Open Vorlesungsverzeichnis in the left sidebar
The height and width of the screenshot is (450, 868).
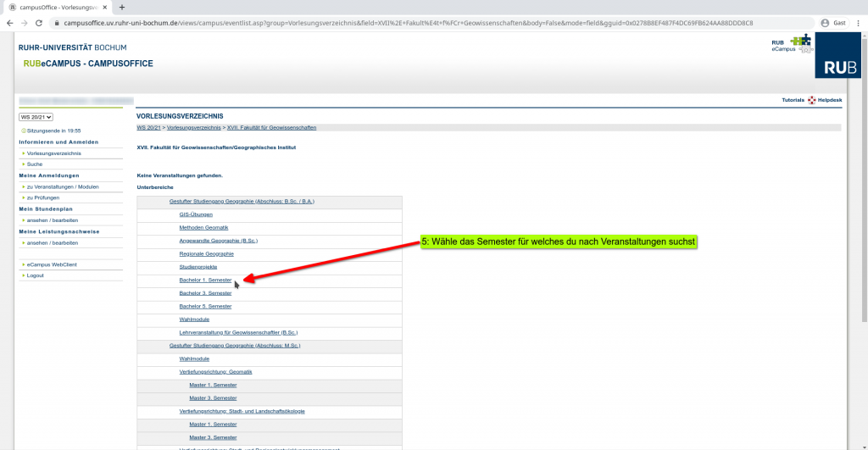pos(54,153)
